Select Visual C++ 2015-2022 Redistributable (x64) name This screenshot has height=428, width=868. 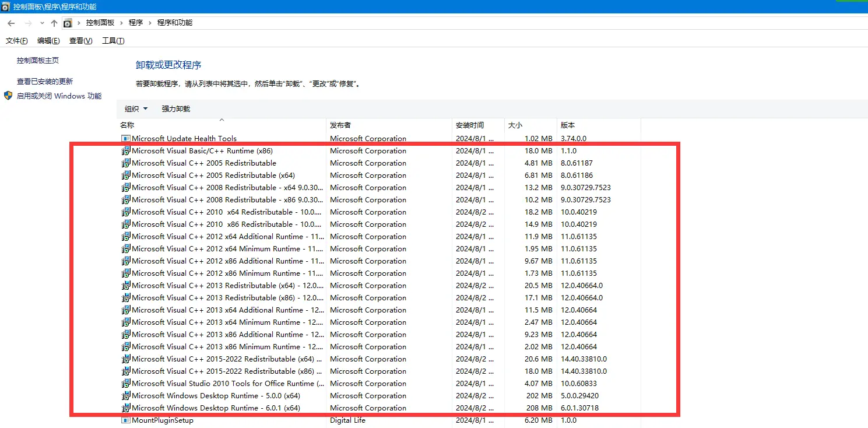coord(227,359)
